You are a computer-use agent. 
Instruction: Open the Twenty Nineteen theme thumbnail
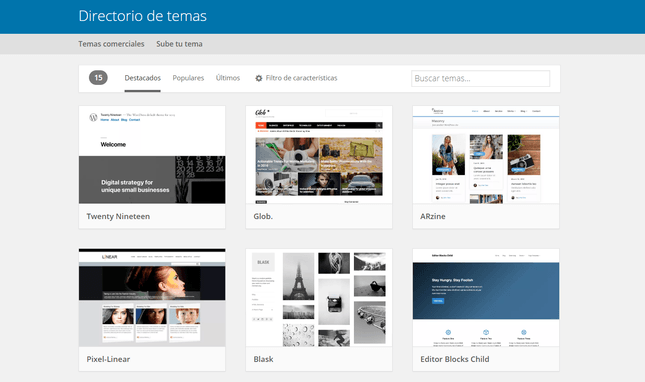click(152, 155)
